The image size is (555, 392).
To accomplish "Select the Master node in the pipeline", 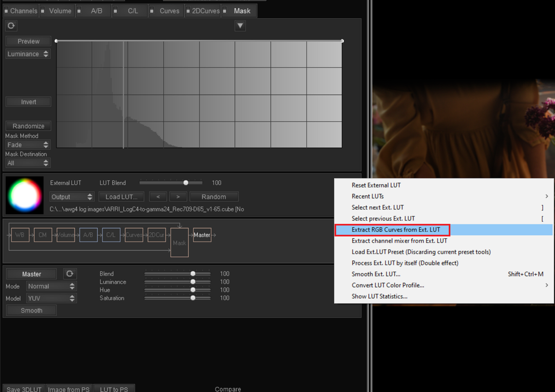I will point(202,235).
